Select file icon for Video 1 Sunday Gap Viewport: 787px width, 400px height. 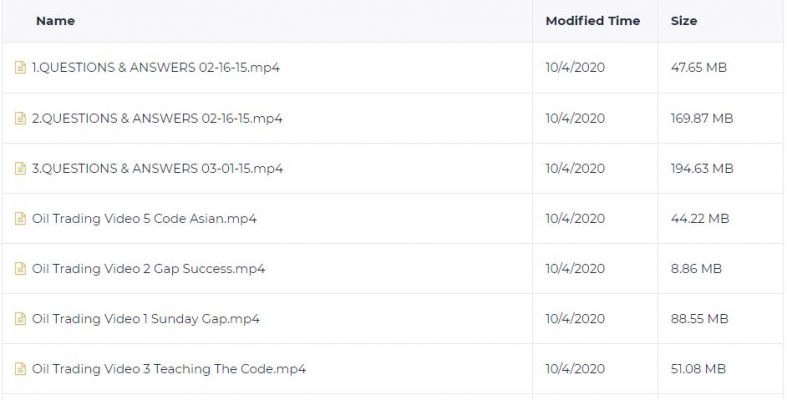(x=20, y=319)
